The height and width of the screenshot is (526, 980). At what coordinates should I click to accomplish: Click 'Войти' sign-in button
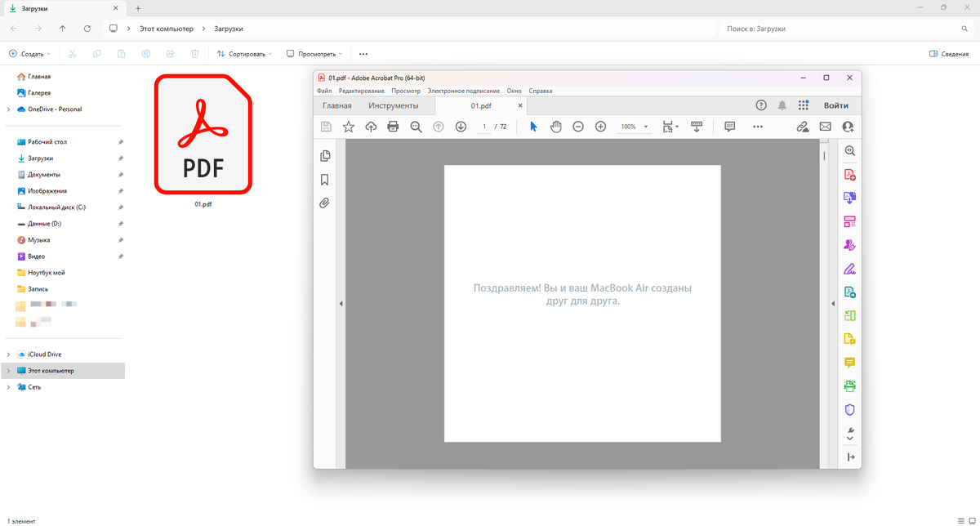tap(835, 105)
